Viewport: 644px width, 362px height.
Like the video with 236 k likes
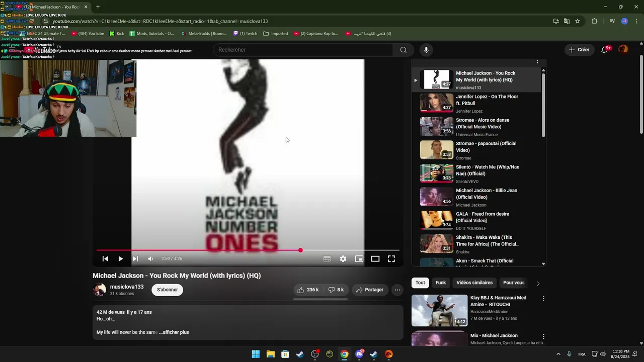(308, 290)
